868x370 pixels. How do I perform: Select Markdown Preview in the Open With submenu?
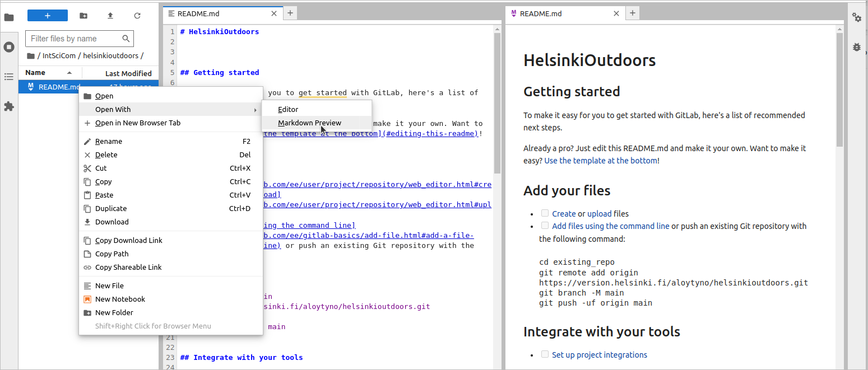[x=317, y=123]
